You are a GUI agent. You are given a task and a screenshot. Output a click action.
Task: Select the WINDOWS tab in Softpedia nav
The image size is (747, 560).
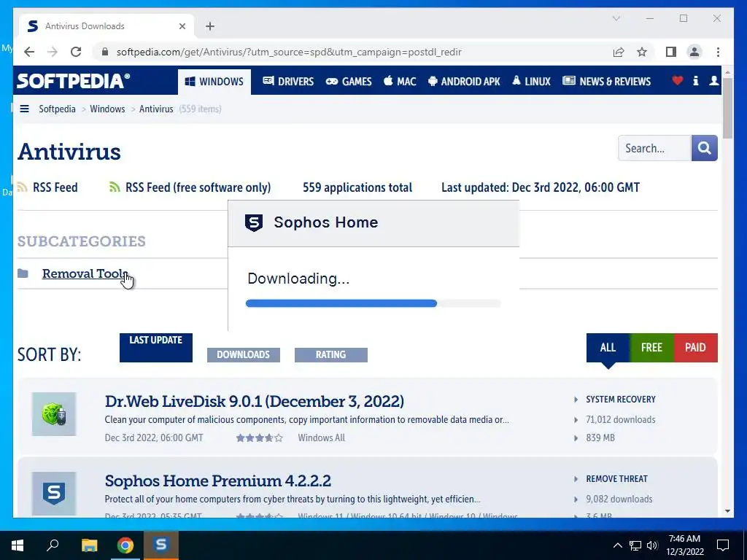[214, 82]
